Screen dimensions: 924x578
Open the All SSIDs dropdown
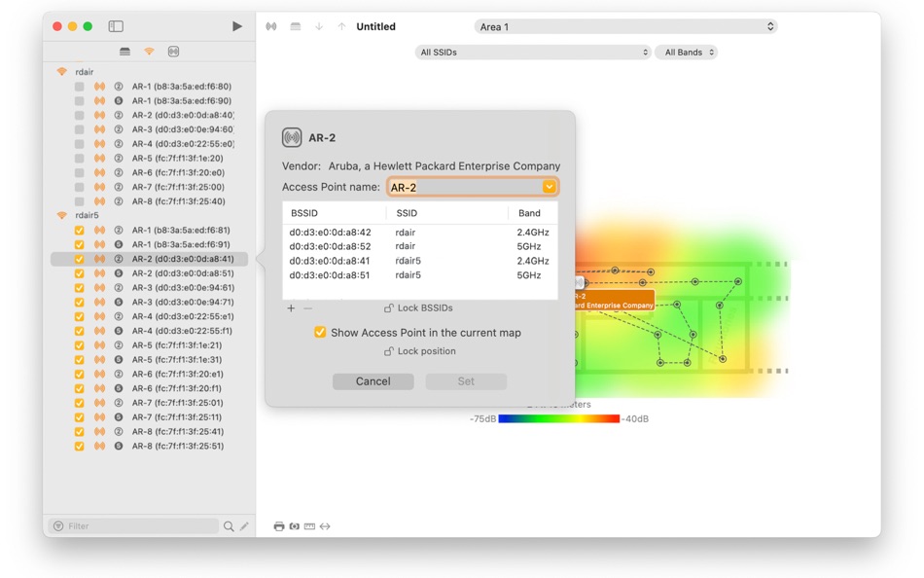tap(533, 52)
